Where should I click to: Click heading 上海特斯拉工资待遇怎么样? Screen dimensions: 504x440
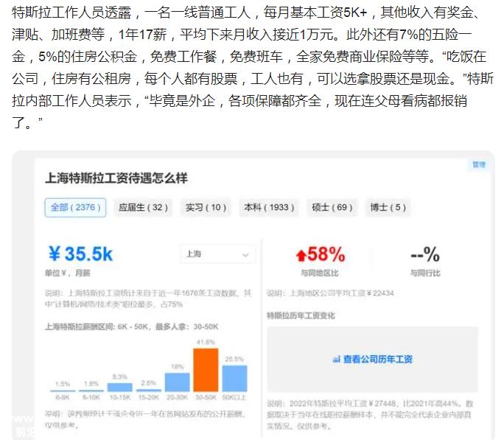point(116,178)
